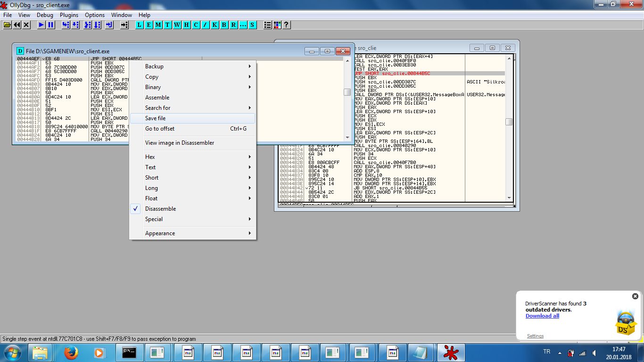644x362 pixels.
Task: Expand the Long submenu
Action: click(x=193, y=188)
